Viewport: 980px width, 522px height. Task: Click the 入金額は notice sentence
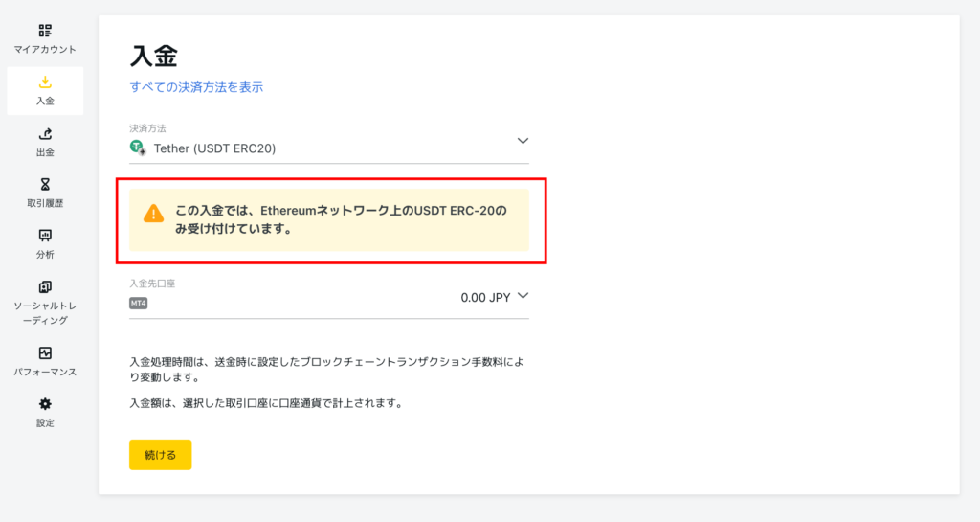click(x=267, y=404)
